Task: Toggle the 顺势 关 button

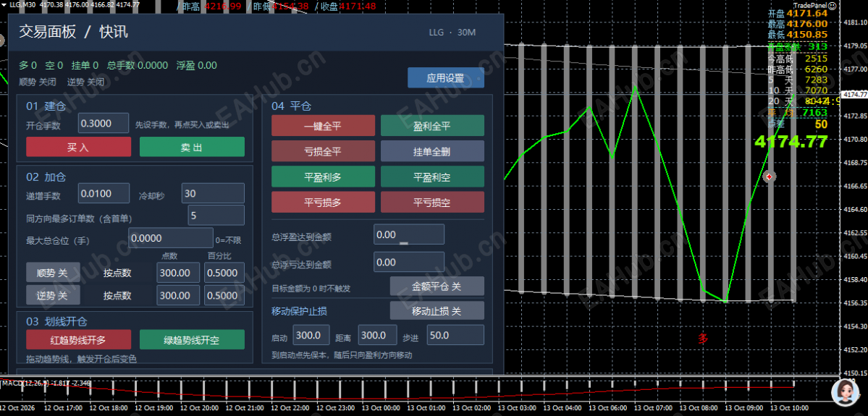Action: pos(53,272)
